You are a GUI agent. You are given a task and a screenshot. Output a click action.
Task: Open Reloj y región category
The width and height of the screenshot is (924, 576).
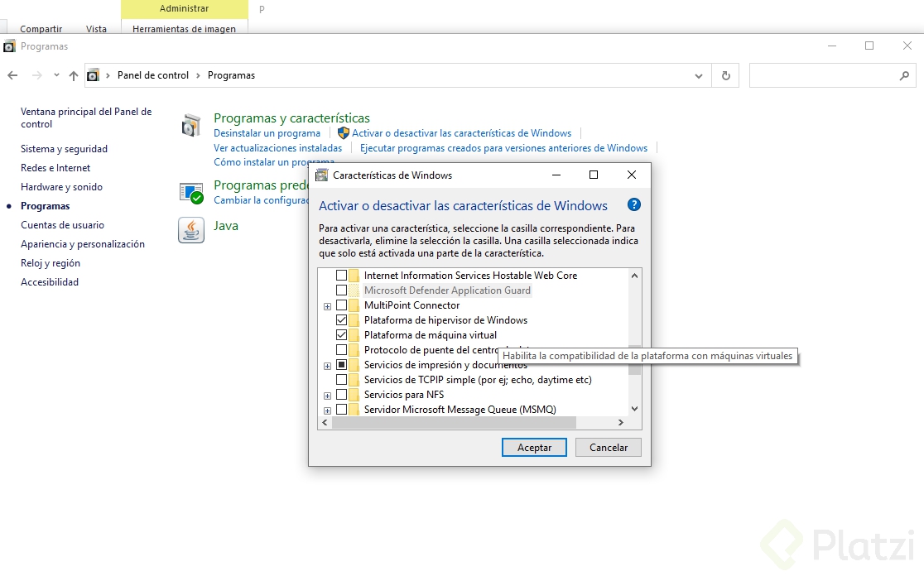pyautogui.click(x=51, y=263)
